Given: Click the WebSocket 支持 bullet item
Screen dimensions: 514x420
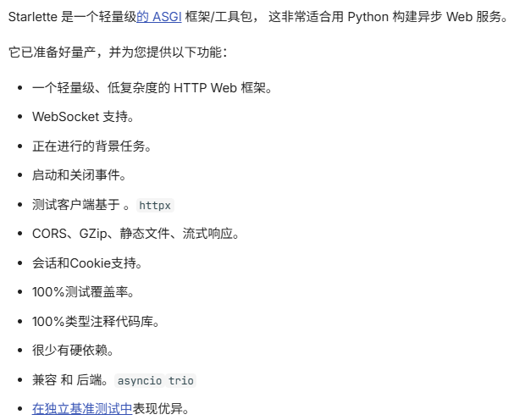Looking at the screenshot, I should click(83, 117).
